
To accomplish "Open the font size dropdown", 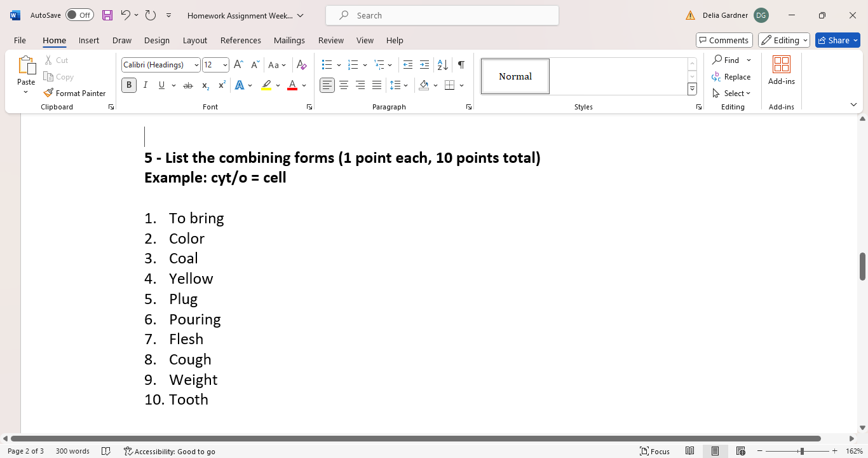I will [x=225, y=65].
